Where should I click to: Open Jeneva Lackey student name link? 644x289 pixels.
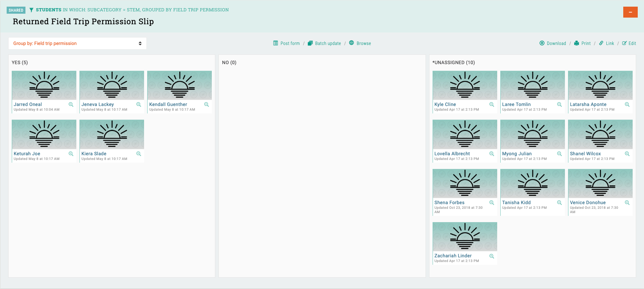coord(97,104)
